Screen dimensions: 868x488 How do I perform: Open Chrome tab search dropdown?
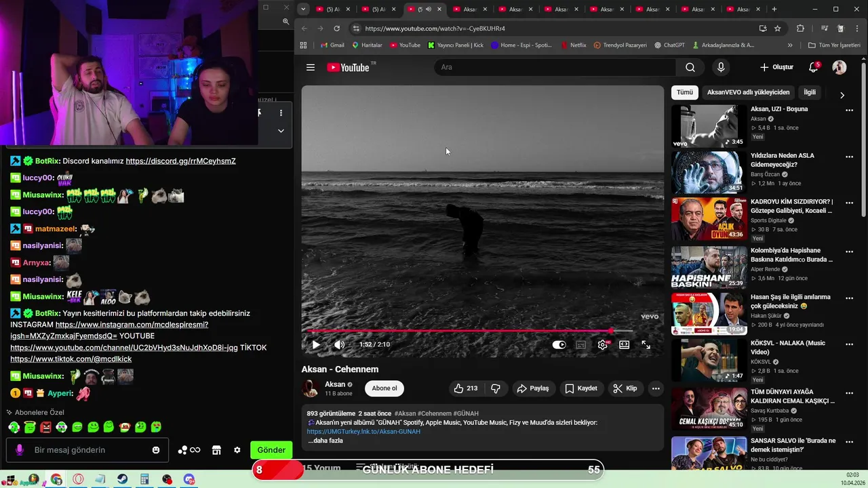tap(303, 9)
